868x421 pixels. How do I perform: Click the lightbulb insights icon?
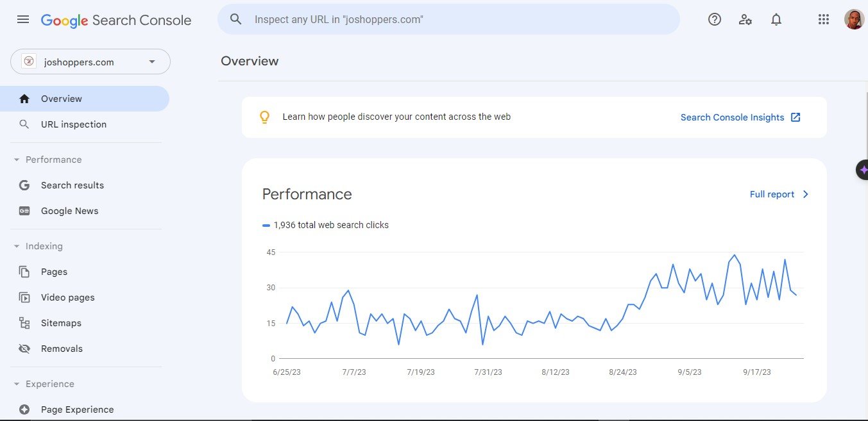(x=264, y=117)
